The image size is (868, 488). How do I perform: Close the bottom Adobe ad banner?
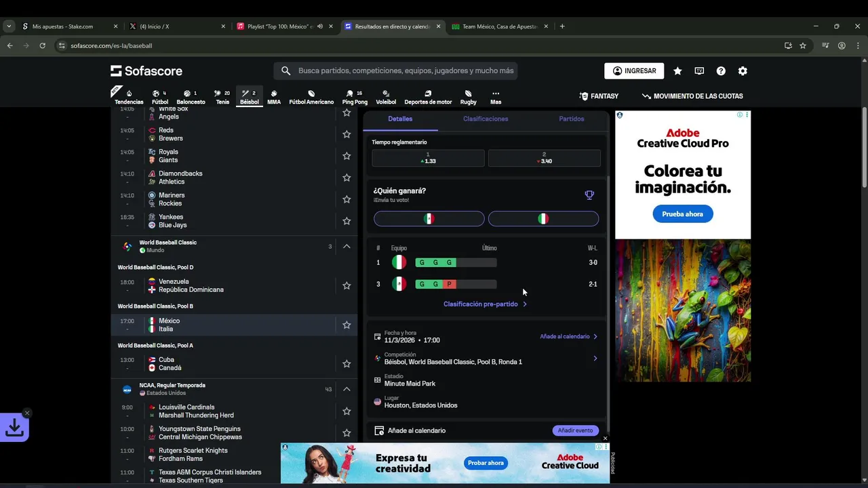pos(605,439)
